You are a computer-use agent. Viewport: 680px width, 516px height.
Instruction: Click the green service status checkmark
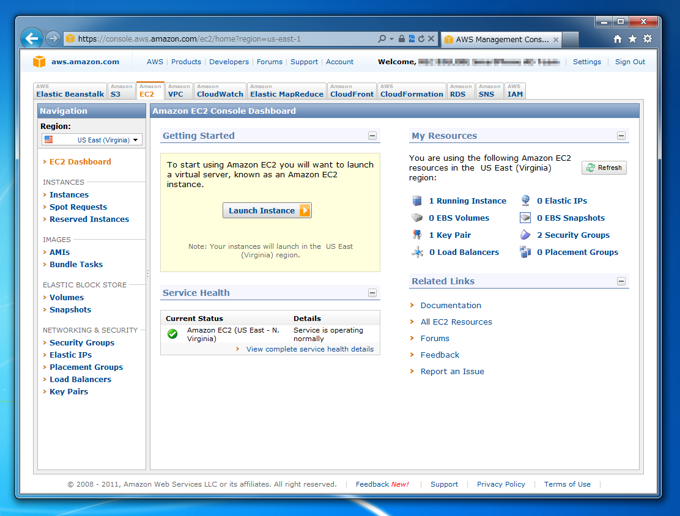173,334
